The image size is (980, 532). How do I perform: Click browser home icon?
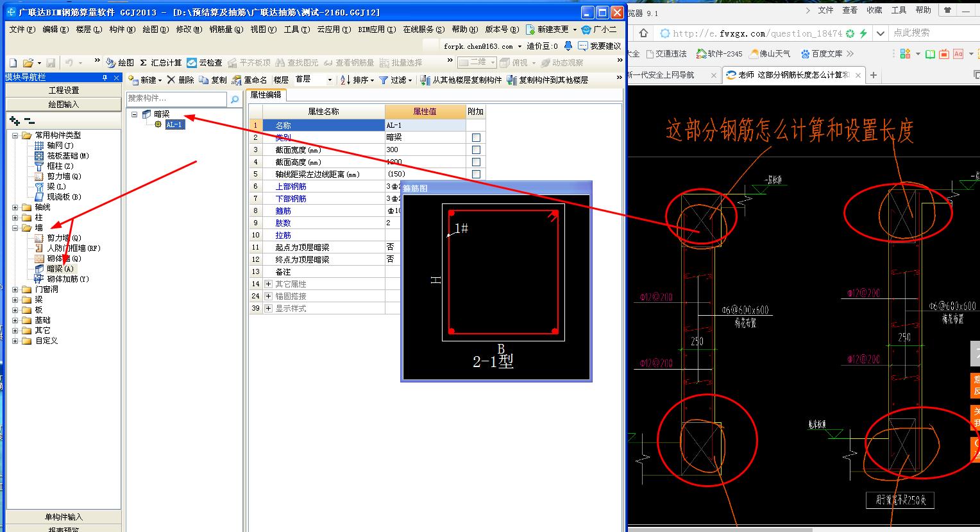pos(643,33)
